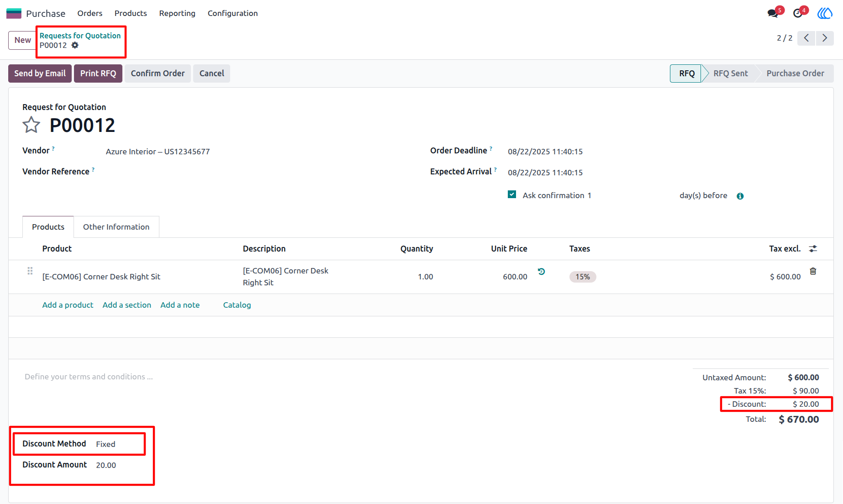This screenshot has width=843, height=504.
Task: Open the Purchase app home icon
Action: pos(14,13)
